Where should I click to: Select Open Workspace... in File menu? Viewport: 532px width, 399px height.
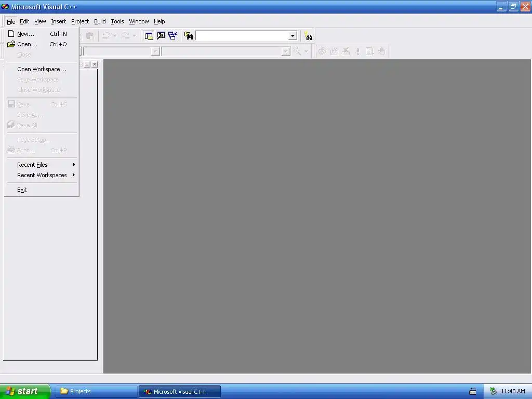tap(42, 69)
